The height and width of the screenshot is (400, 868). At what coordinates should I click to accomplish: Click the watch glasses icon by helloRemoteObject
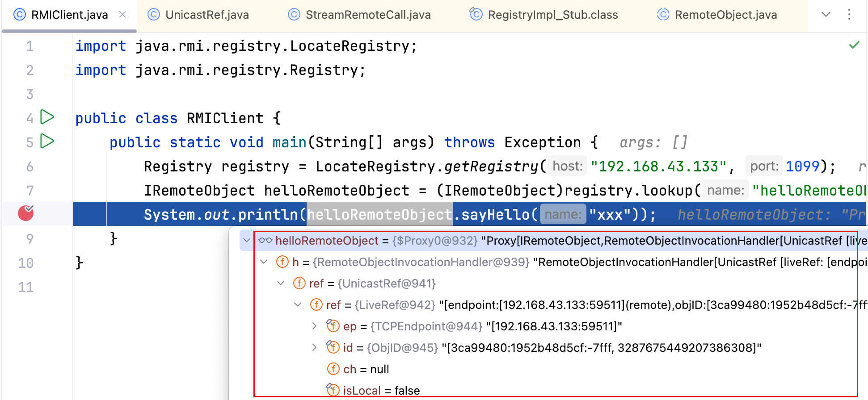click(x=265, y=241)
